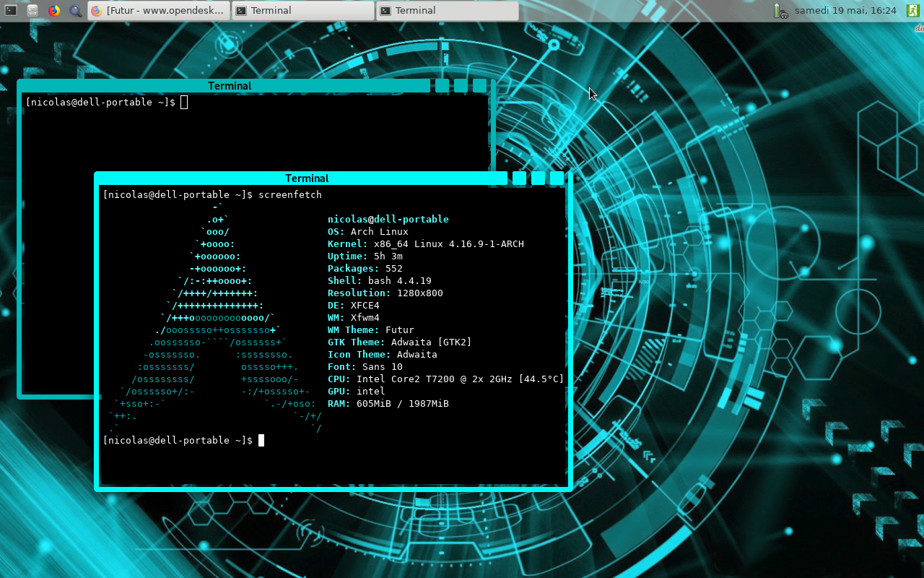Click the middle title button of the front Terminal
Viewport: 924px width, 578px height.
click(538, 178)
